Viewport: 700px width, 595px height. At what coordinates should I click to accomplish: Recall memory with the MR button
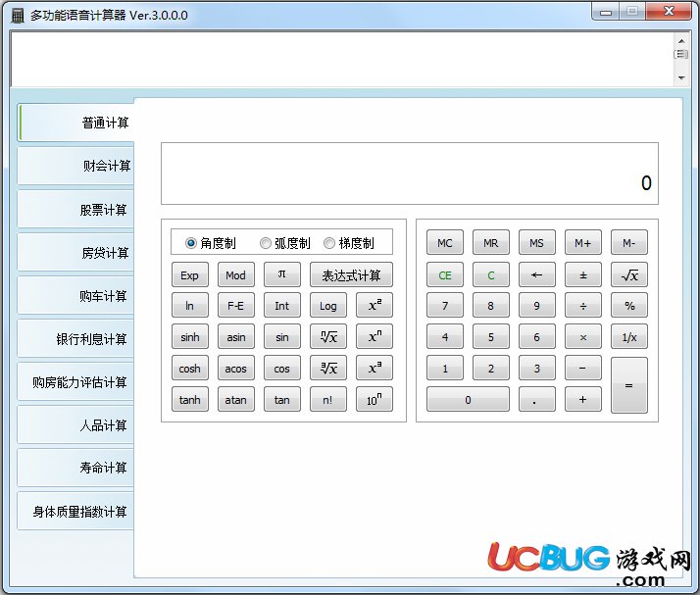491,242
